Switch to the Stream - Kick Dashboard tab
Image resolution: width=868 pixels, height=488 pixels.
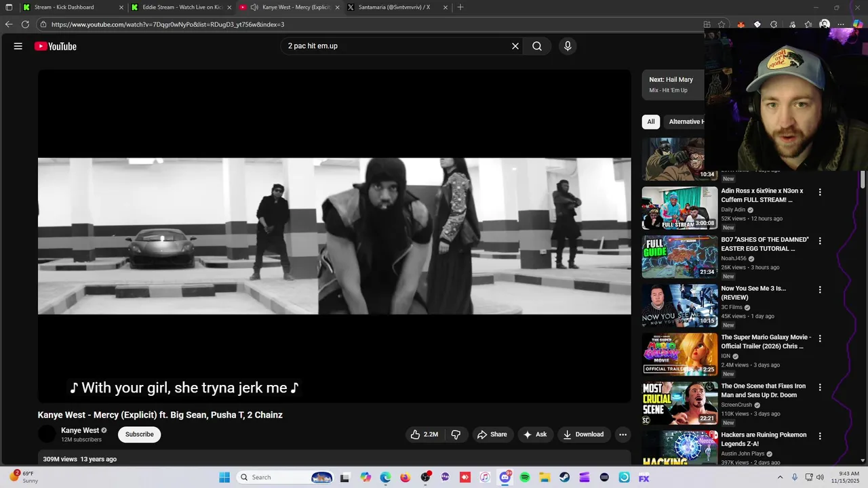[73, 7]
